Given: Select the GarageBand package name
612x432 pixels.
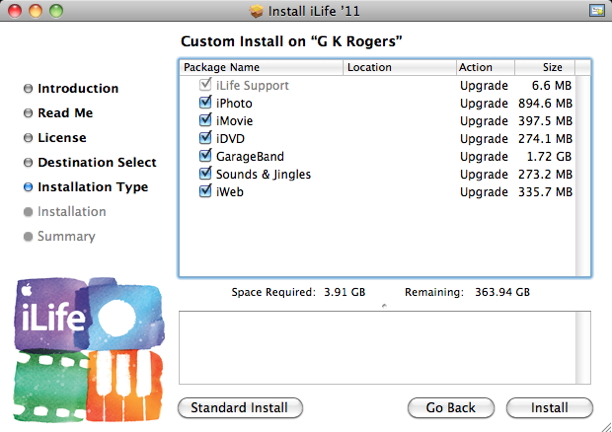Looking at the screenshot, I should [x=250, y=156].
